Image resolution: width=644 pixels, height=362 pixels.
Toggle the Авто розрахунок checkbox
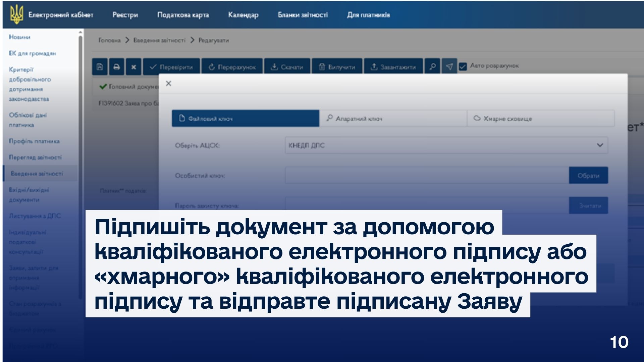463,66
